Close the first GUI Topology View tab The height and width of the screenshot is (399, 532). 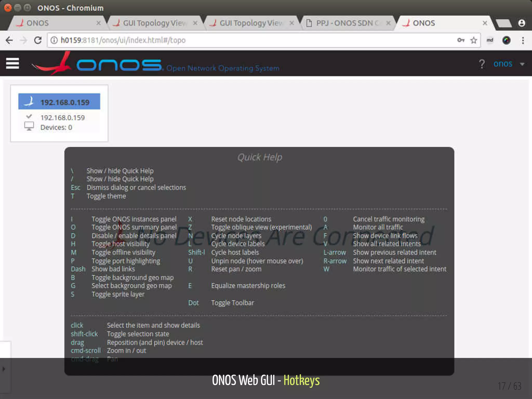[x=195, y=23]
